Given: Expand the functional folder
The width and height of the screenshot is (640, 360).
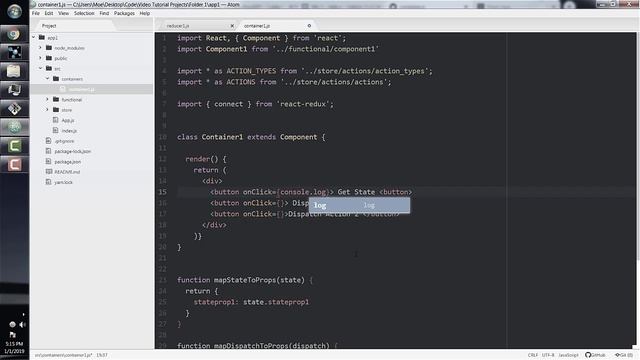Looking at the screenshot, I should [x=47, y=99].
